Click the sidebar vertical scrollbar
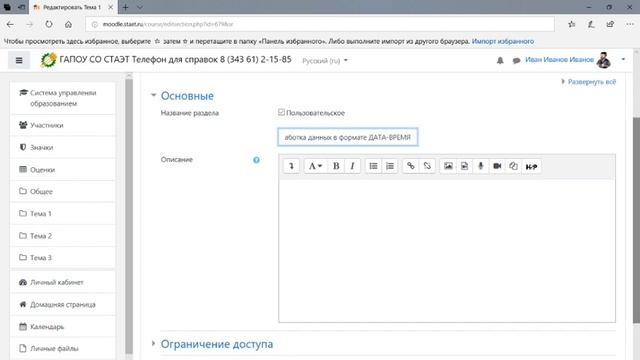This screenshot has height=360, width=640. [x=129, y=216]
